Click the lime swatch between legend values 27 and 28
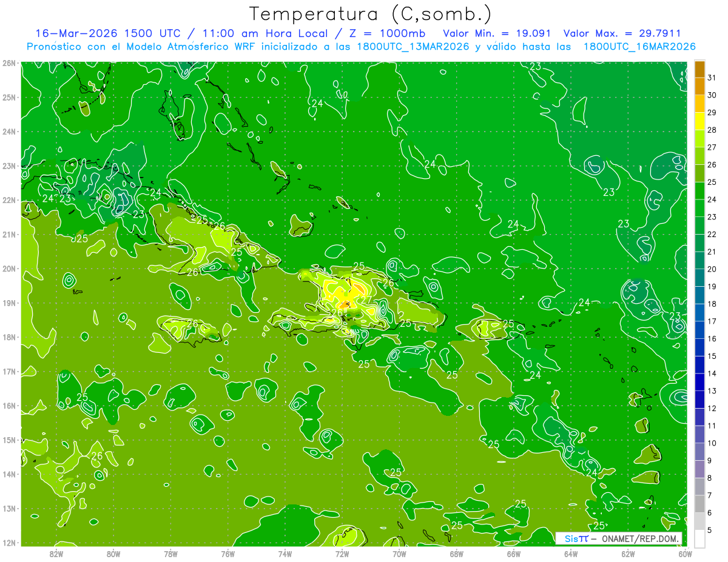Viewport: 728px width, 562px height. click(x=699, y=139)
